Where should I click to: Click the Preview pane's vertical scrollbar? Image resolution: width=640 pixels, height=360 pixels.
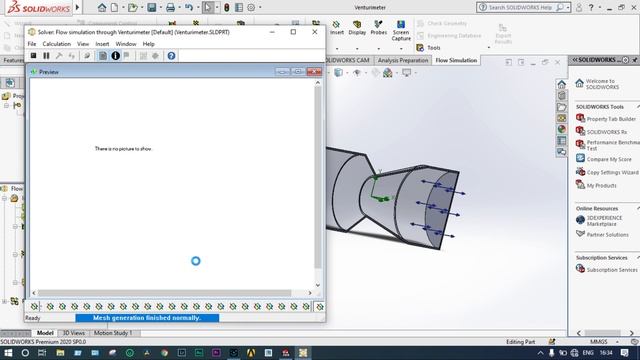pyautogui.click(x=318, y=178)
